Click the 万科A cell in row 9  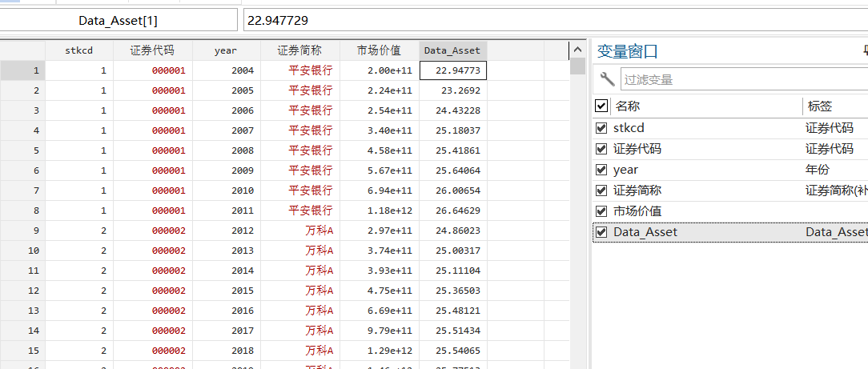300,231
